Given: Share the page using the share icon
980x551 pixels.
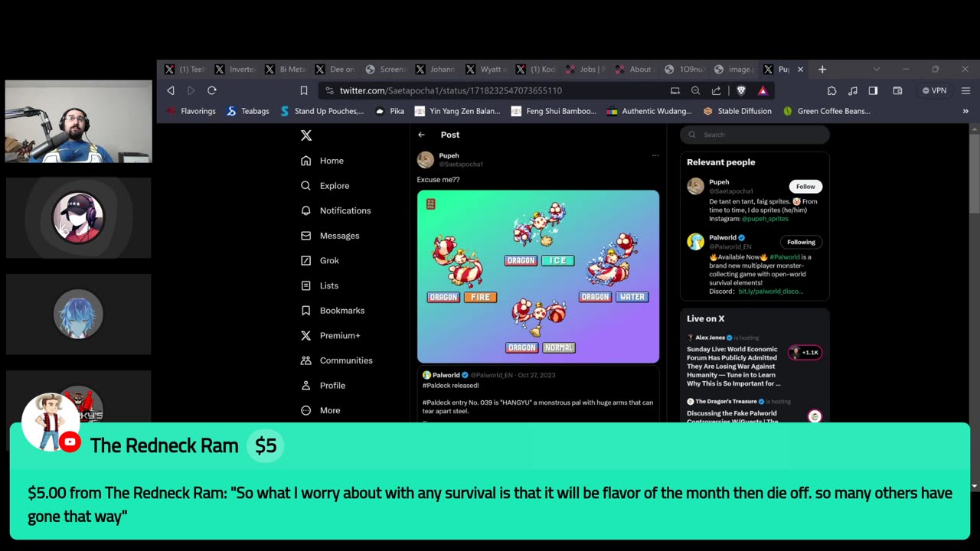Looking at the screenshot, I should (x=716, y=90).
